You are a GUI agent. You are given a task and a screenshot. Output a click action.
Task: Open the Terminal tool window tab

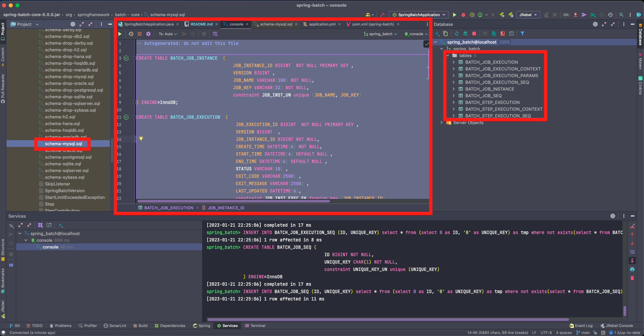[255, 326]
